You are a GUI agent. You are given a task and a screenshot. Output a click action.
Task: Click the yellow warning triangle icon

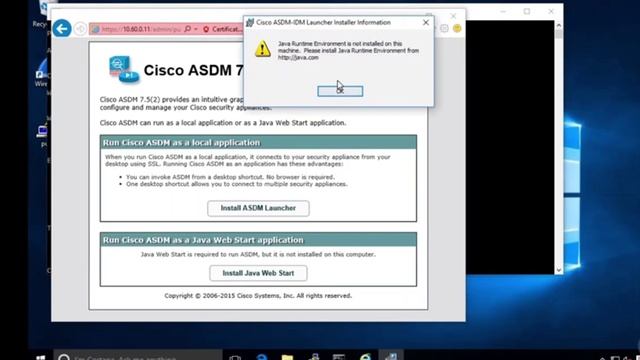tap(262, 48)
